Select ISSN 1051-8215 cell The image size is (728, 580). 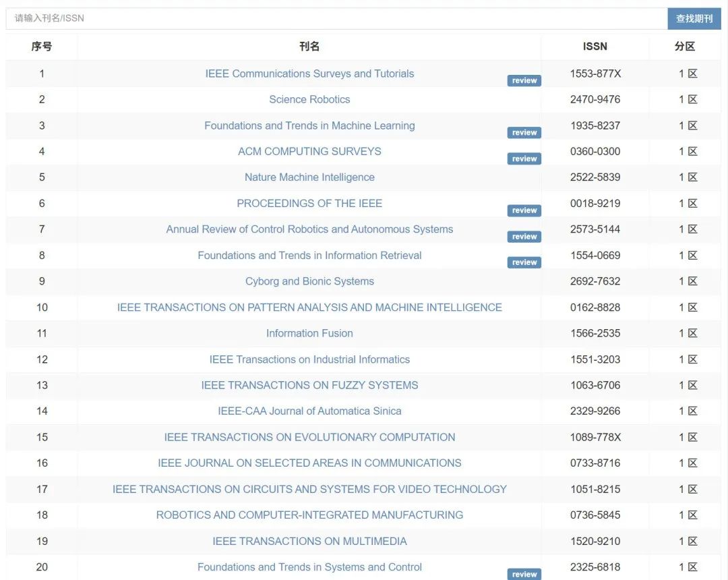pyautogui.click(x=595, y=489)
